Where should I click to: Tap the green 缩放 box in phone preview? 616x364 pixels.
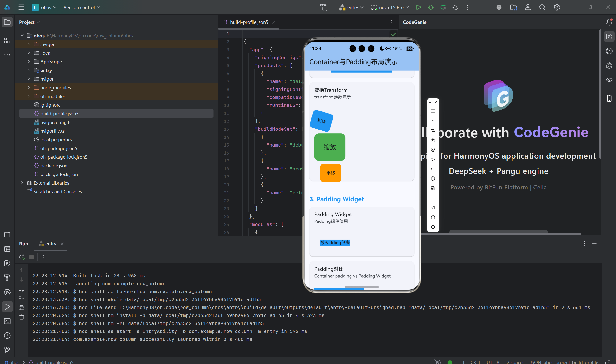click(330, 147)
